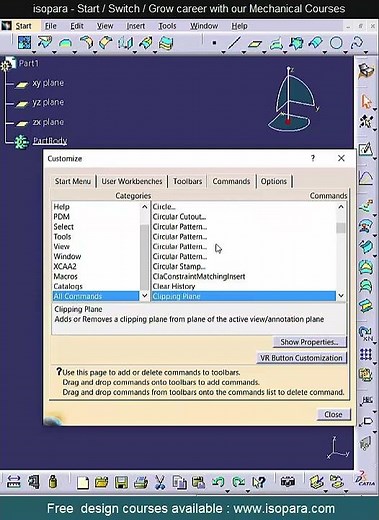Save with the floppy disk icon
The image size is (379, 520).
[121, 482]
